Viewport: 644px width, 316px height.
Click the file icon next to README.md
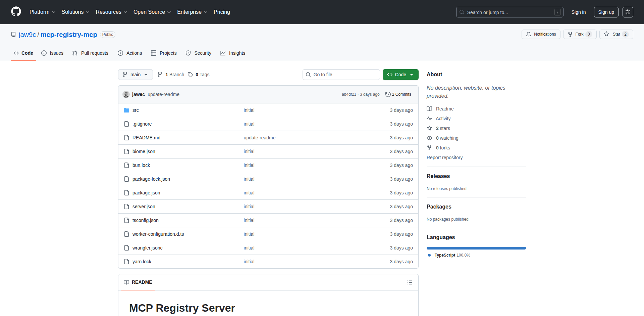pos(126,138)
